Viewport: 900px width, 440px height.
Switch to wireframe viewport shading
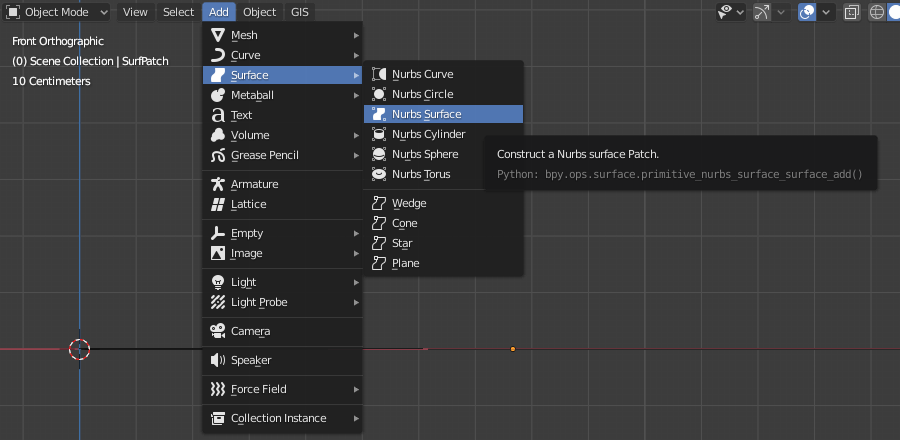[877, 12]
